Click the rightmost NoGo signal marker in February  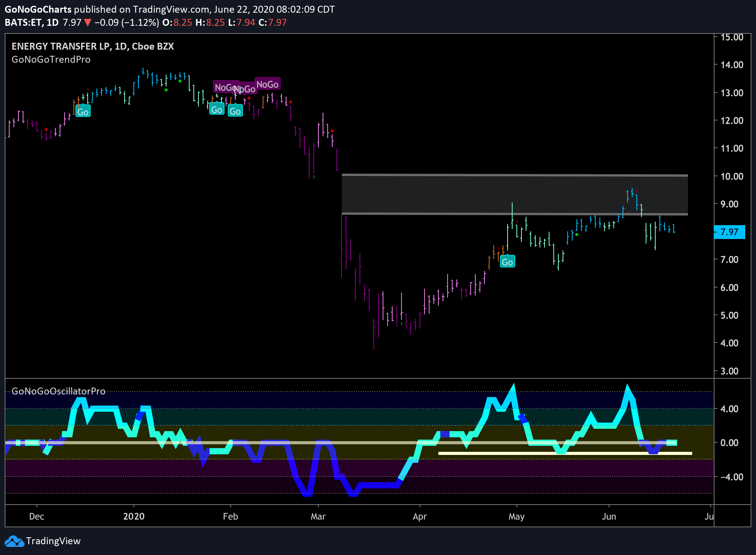click(x=267, y=84)
